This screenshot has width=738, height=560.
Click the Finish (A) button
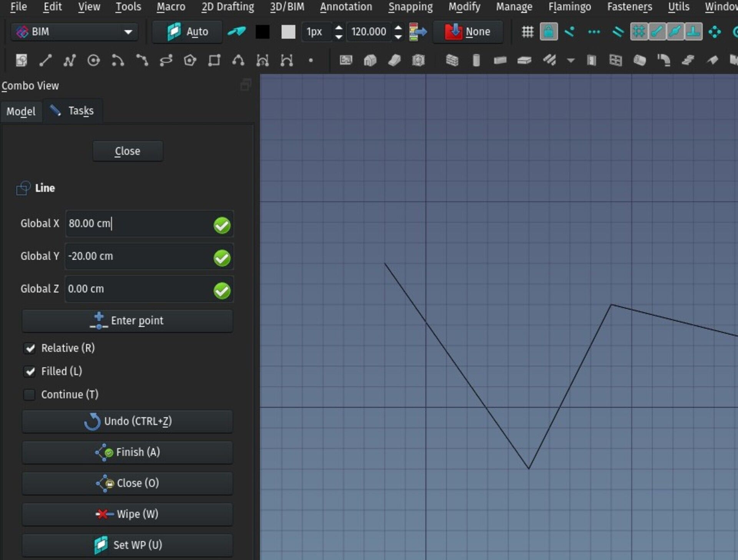[x=127, y=452]
